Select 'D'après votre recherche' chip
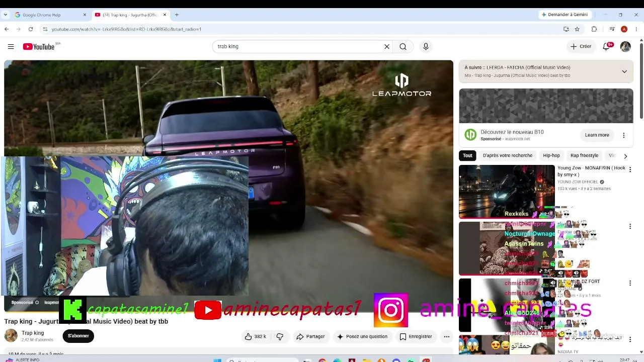Image resolution: width=644 pixels, height=362 pixels. pyautogui.click(x=507, y=156)
